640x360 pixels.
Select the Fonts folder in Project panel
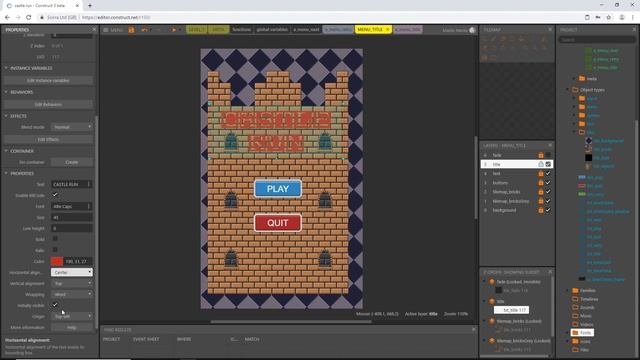pyautogui.click(x=582, y=333)
